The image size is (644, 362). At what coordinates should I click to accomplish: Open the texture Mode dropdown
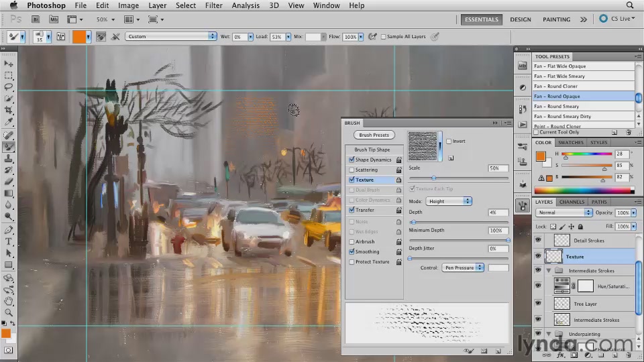point(449,201)
